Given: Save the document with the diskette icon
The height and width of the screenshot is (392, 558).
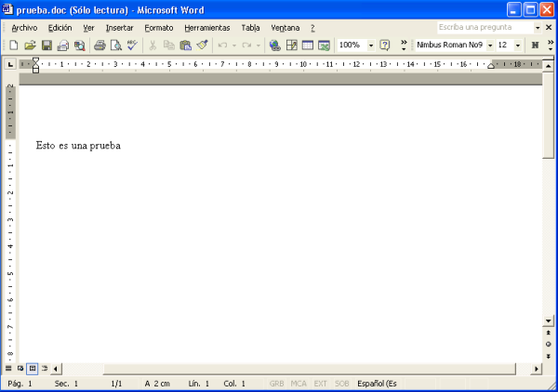Looking at the screenshot, I should (x=46, y=45).
